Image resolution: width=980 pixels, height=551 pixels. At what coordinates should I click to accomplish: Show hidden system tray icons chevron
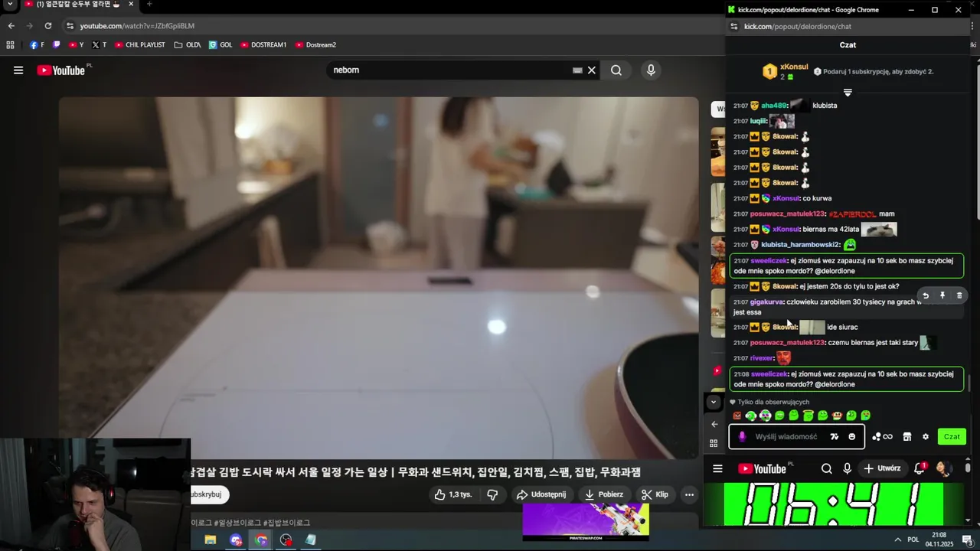coord(897,540)
